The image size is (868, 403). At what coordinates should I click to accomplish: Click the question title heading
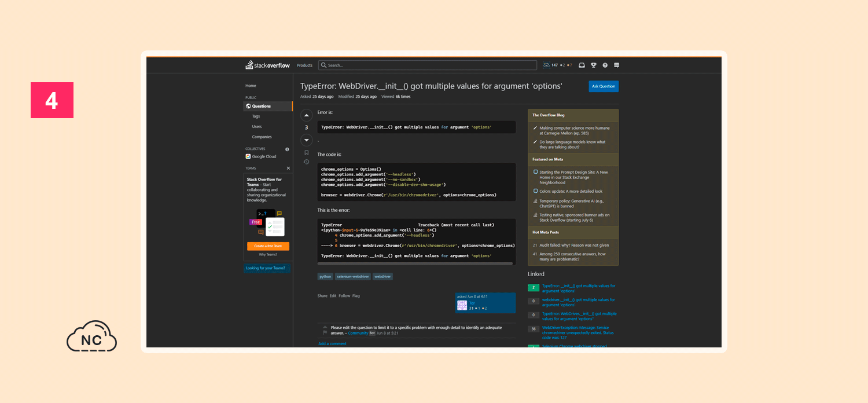(x=431, y=86)
